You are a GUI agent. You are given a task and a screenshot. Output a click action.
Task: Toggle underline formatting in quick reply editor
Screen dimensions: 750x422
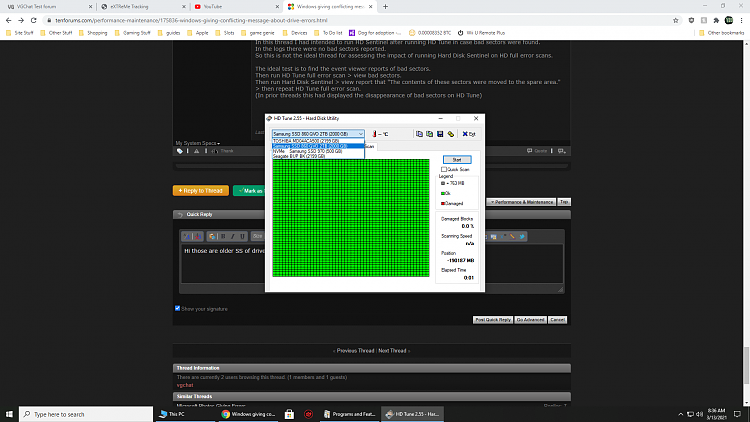coord(243,236)
